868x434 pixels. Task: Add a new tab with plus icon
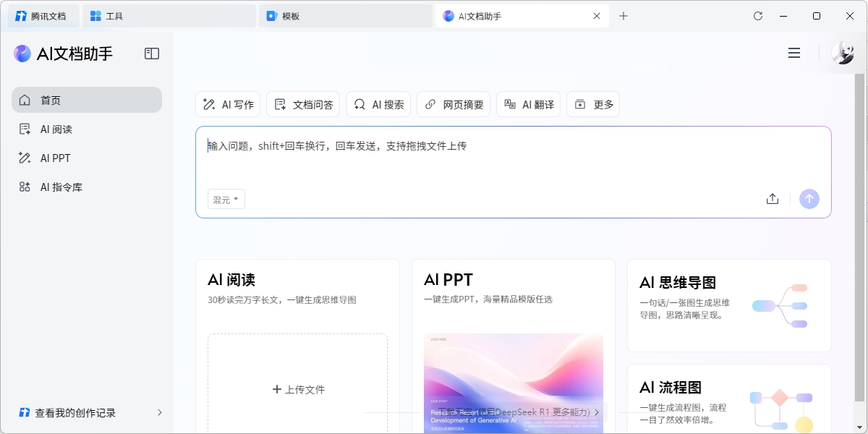click(x=624, y=16)
